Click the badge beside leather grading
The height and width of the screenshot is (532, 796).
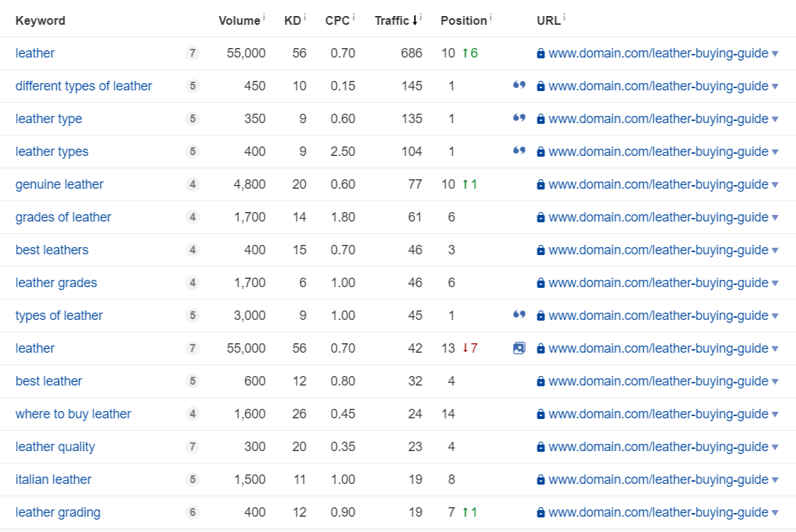click(x=192, y=512)
